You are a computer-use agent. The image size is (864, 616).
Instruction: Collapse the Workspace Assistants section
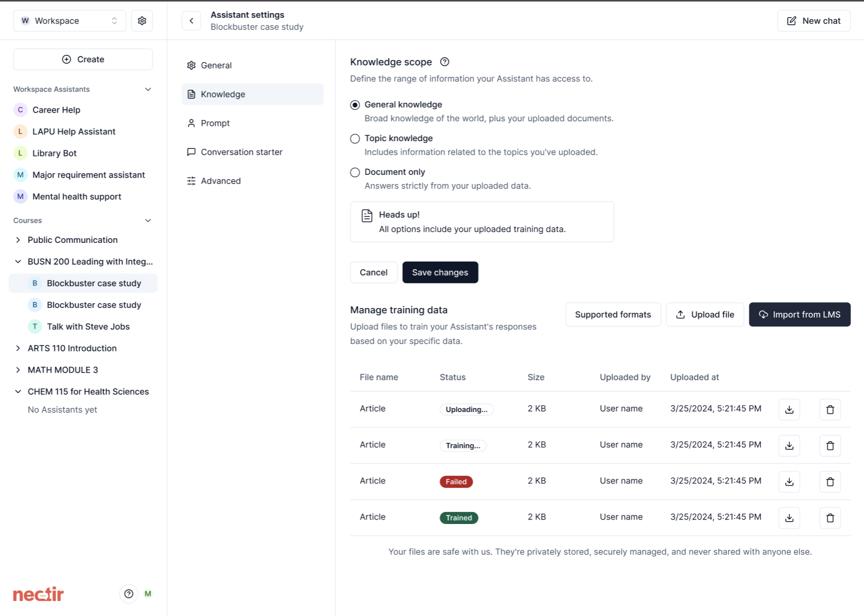(148, 89)
